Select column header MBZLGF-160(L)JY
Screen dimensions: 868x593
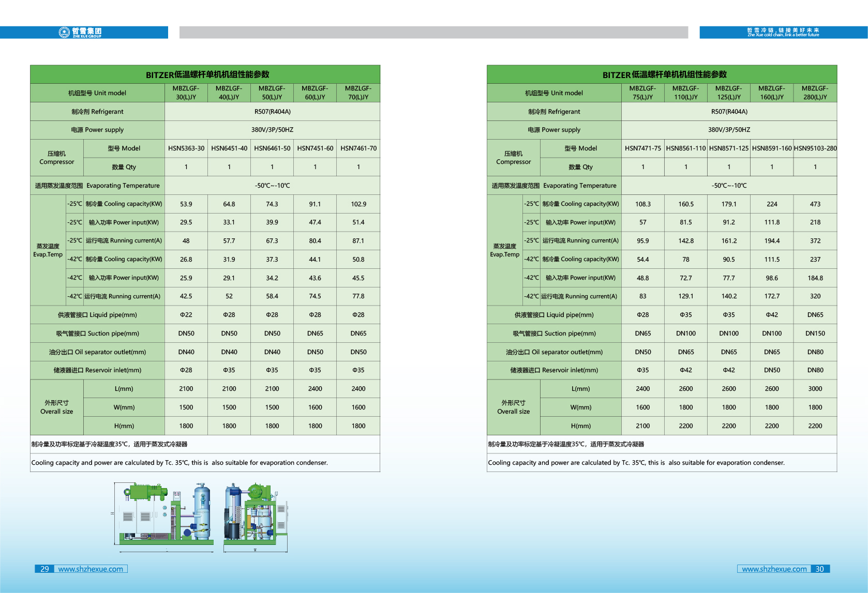pos(772,93)
